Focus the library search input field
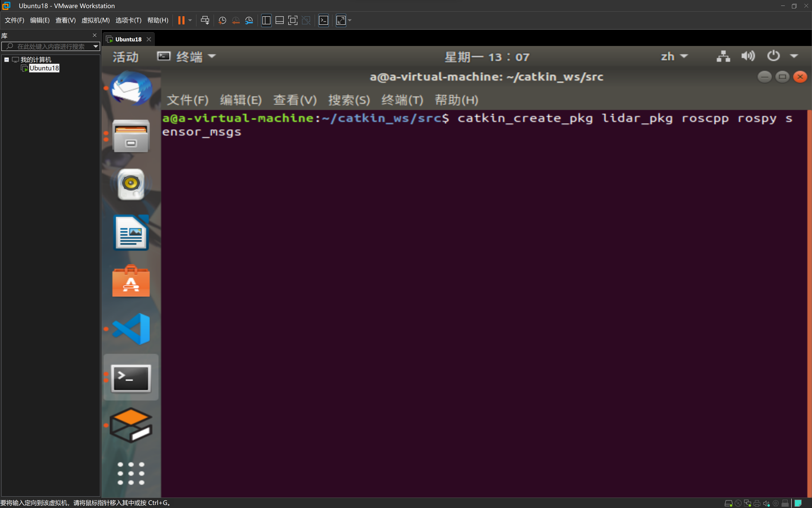 [x=50, y=46]
